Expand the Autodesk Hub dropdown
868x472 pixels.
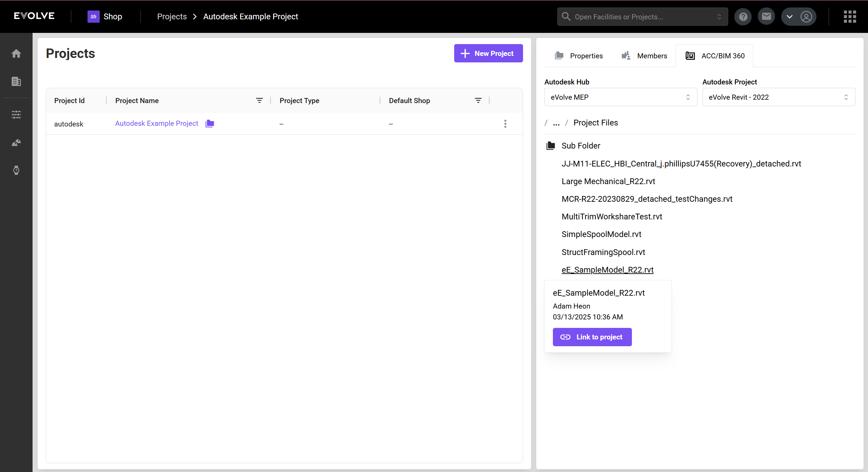[x=620, y=97]
